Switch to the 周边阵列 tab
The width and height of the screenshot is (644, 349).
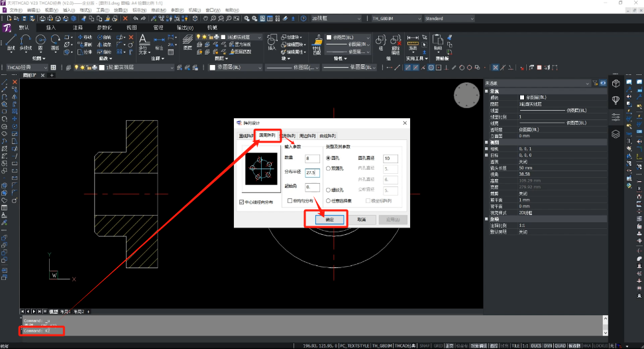[307, 136]
